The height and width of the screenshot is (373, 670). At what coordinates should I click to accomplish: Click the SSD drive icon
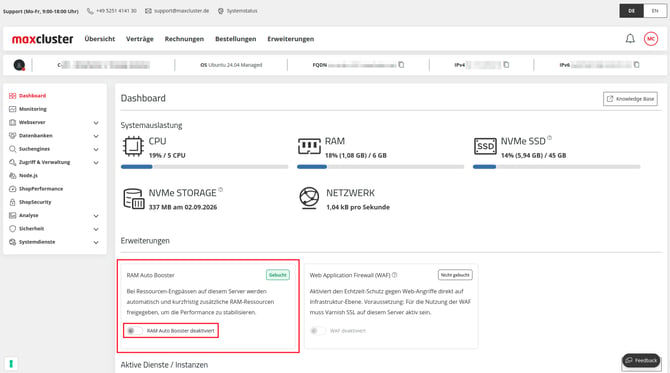pos(485,147)
